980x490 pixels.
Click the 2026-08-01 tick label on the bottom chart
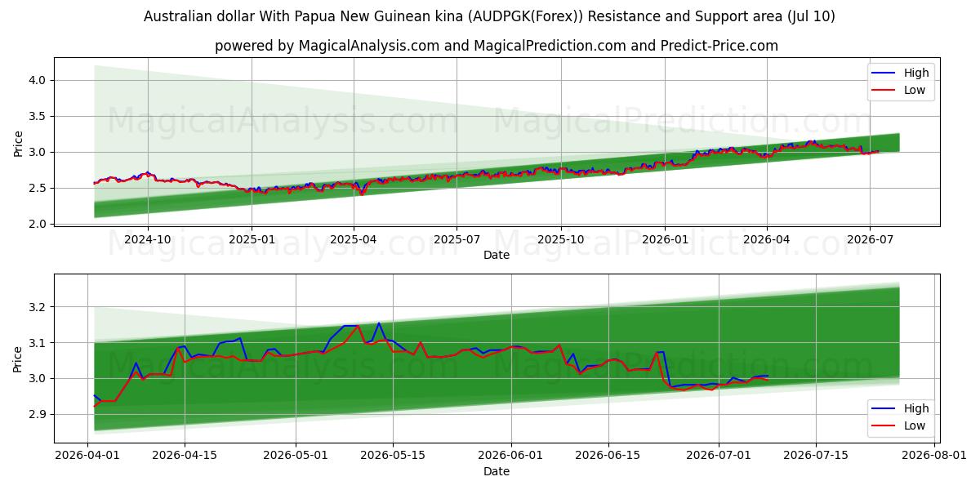click(934, 457)
